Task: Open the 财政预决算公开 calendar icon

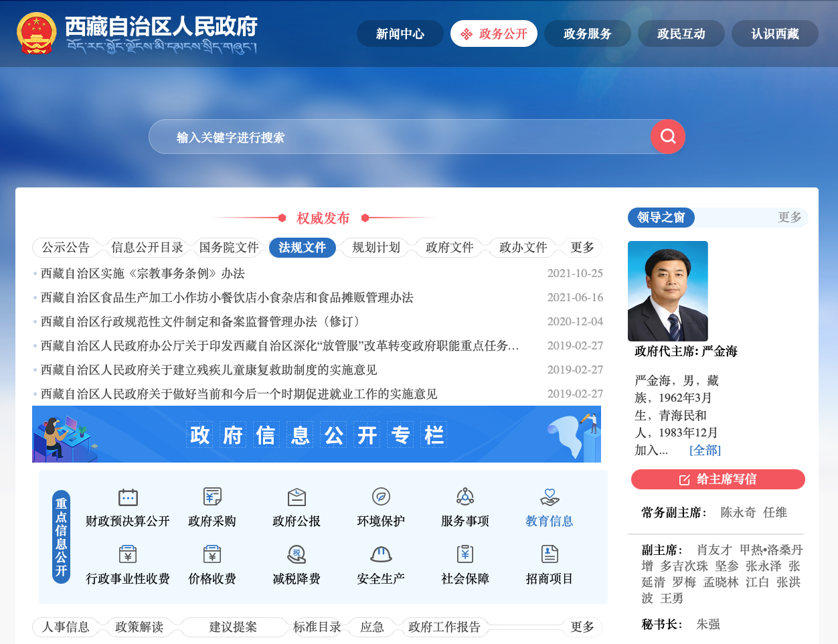Action: coord(128,497)
